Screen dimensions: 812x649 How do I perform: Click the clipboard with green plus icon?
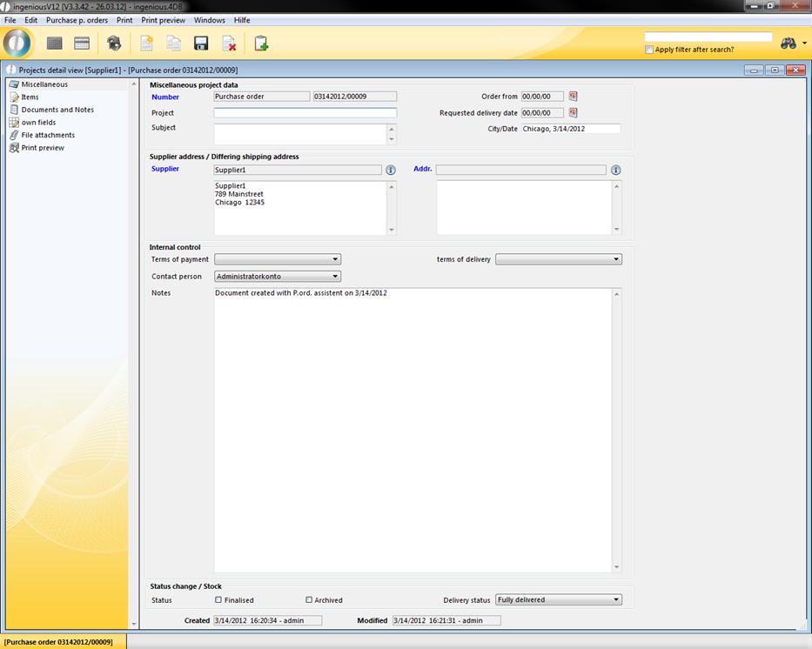[x=261, y=43]
